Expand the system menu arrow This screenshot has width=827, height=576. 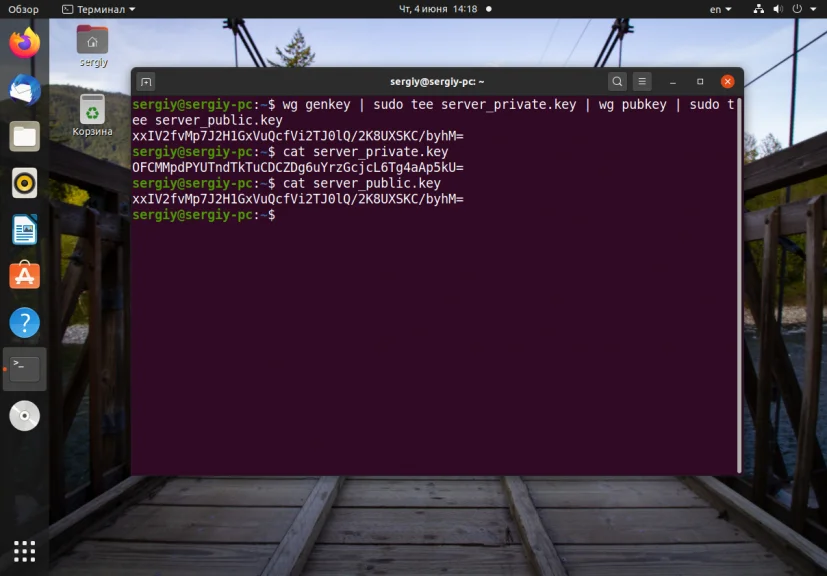pyautogui.click(x=813, y=9)
